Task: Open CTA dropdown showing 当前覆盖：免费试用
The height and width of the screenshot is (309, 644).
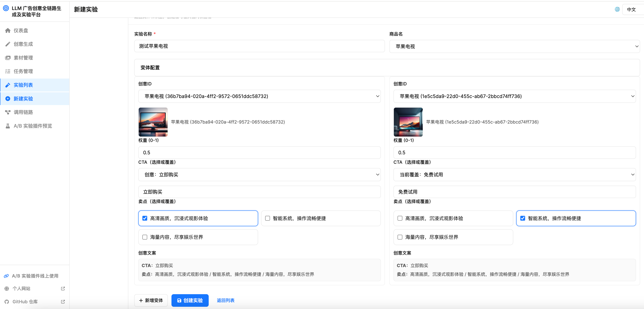Action: click(x=515, y=174)
